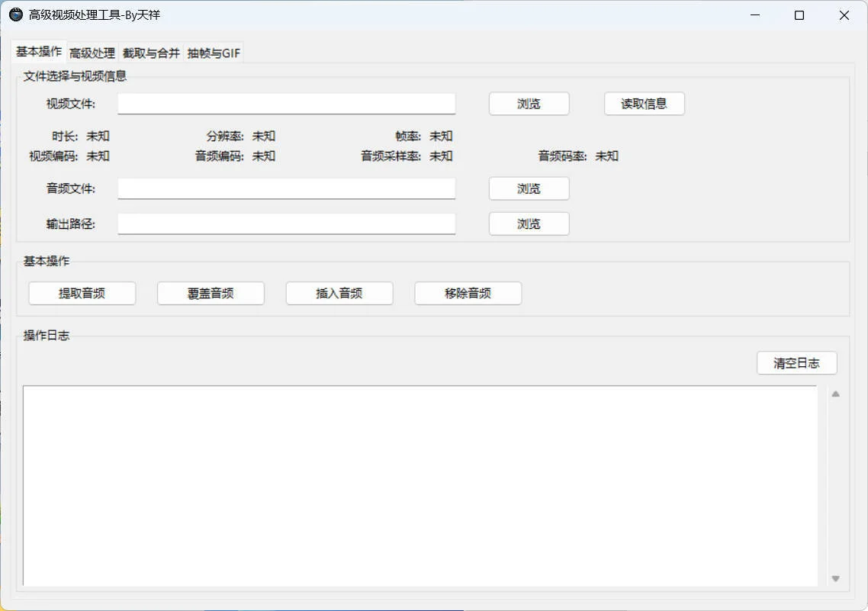The width and height of the screenshot is (868, 611).
Task: Switch to the 高级处理 tab
Action: tap(92, 53)
